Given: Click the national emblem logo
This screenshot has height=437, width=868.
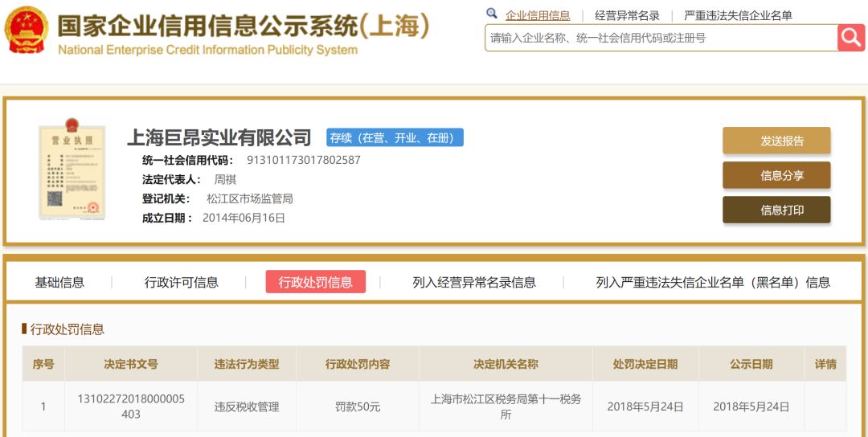Looking at the screenshot, I should 26,29.
